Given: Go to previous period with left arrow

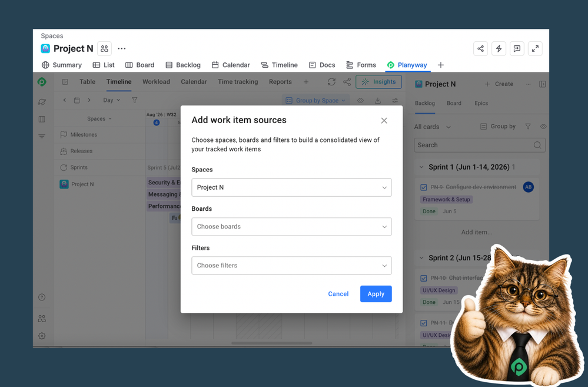Looking at the screenshot, I should click(x=65, y=100).
